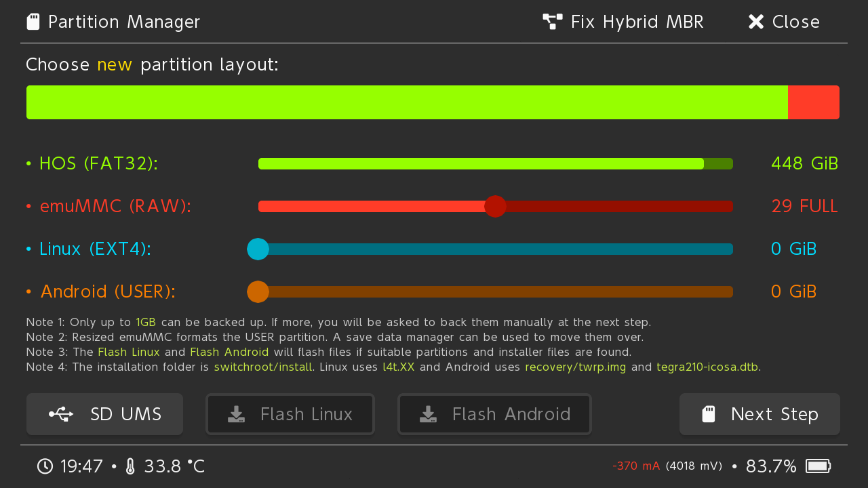Click the SD card icon beside Partition Manager
The height and width of the screenshot is (488, 868).
click(33, 22)
